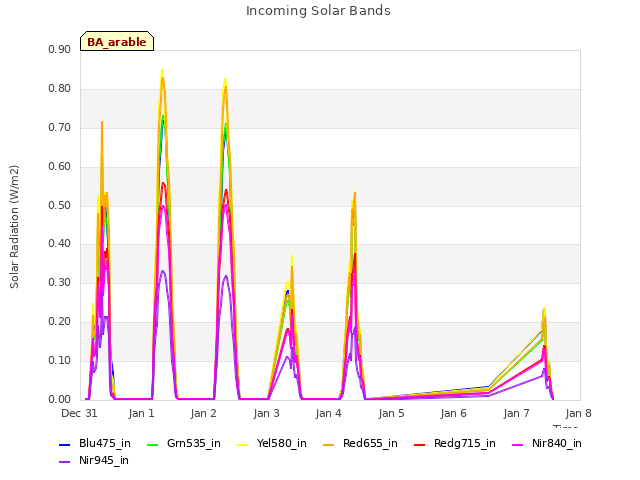
Task: Click the Jan 1 red Redg715 peak
Action: click(x=164, y=183)
